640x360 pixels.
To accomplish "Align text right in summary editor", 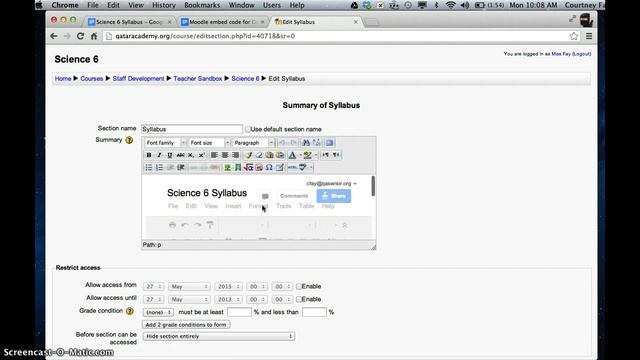I will pos(235,155).
